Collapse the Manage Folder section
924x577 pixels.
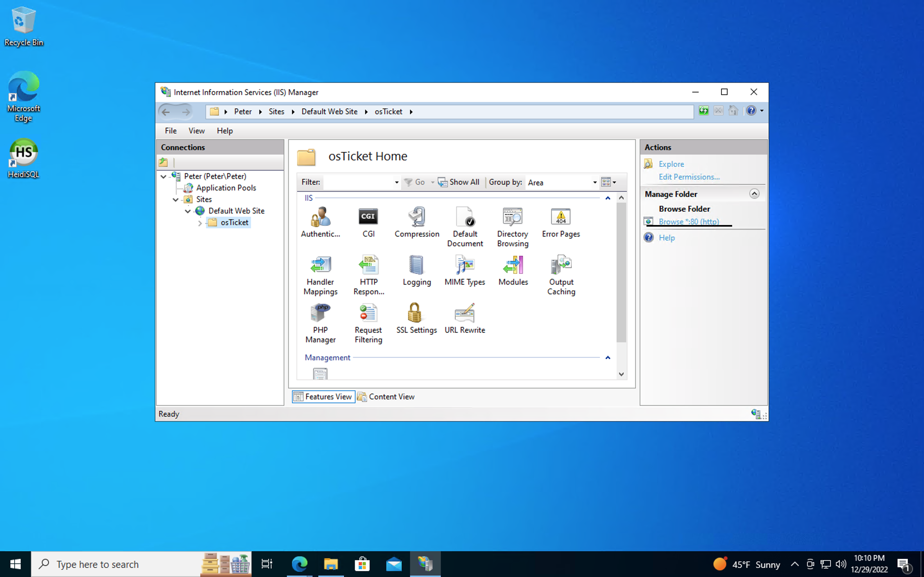click(754, 194)
